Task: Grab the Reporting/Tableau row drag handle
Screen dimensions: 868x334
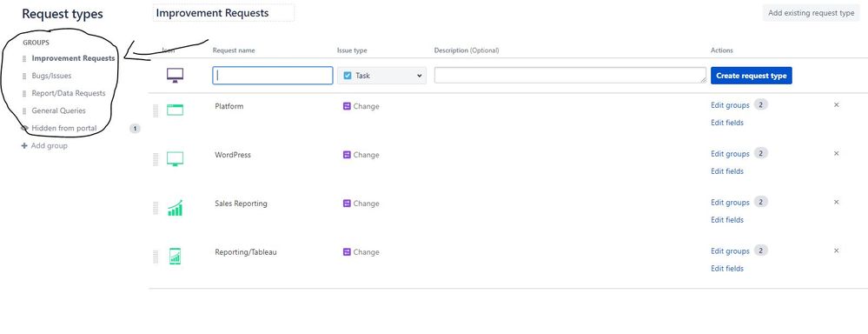Action: 156,257
